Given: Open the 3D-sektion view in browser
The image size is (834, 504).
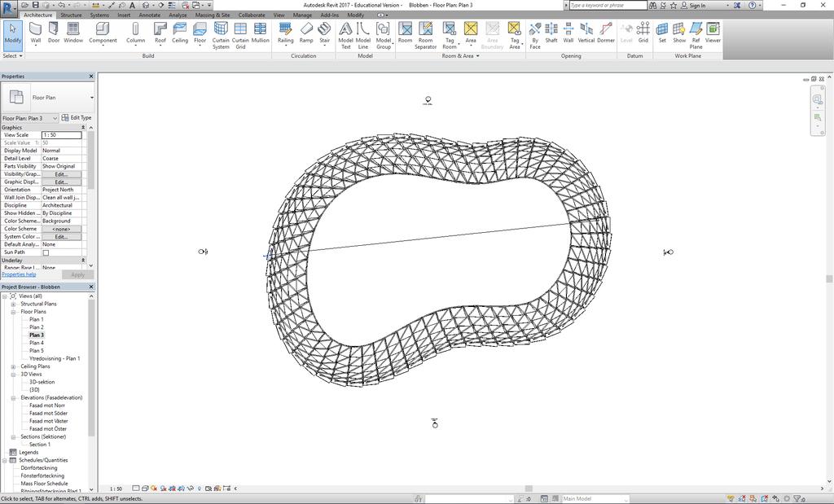Looking at the screenshot, I should coord(42,382).
